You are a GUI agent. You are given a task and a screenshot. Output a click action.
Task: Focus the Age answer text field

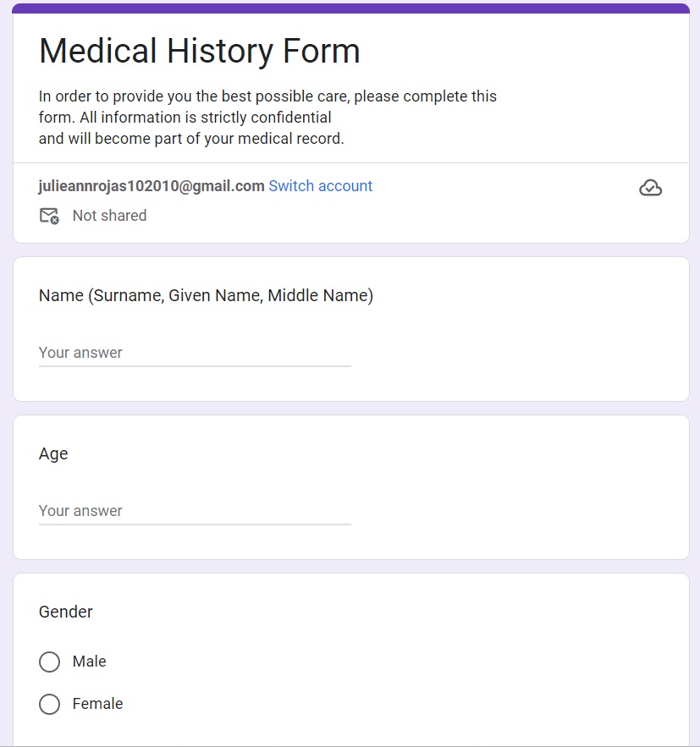click(195, 511)
